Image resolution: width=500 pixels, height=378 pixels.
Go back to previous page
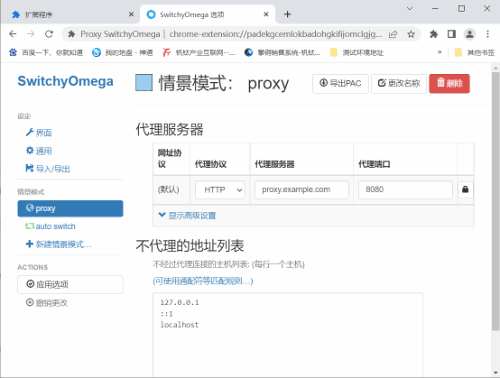[13, 34]
